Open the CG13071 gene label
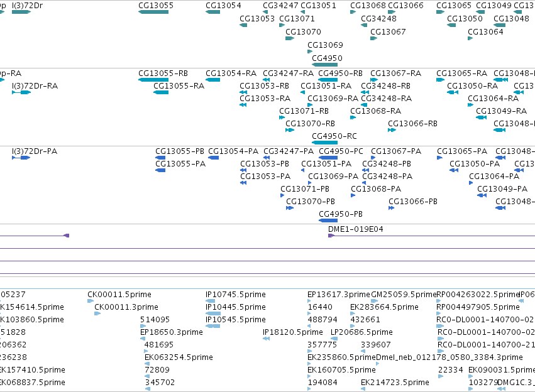 click(x=297, y=18)
